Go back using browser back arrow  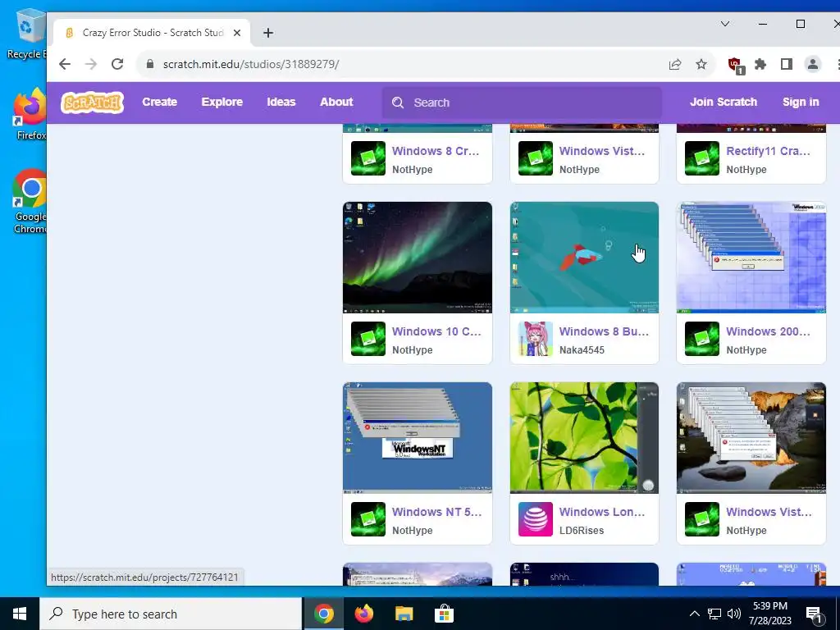click(65, 64)
